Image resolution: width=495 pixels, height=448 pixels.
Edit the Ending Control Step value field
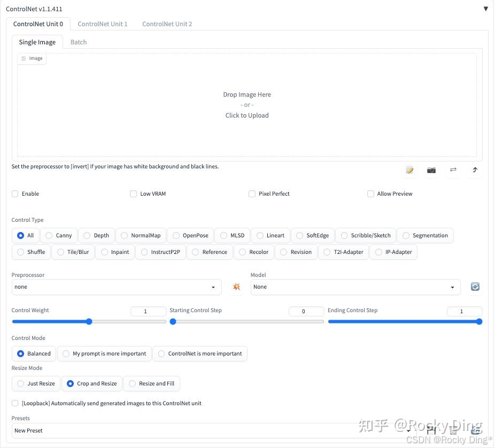[465, 311]
